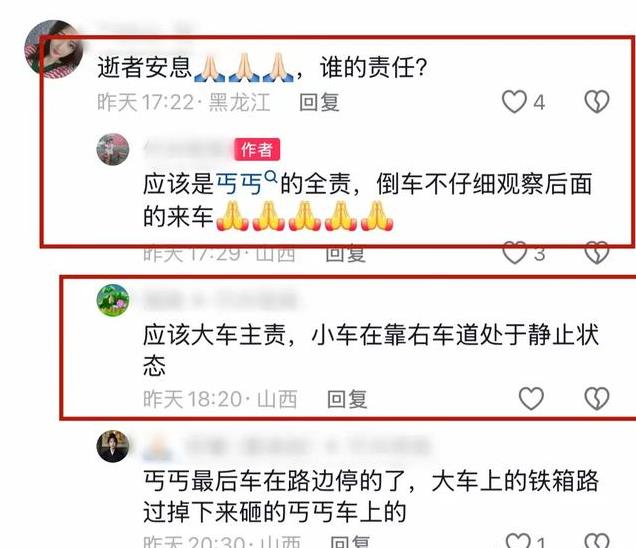The image size is (636, 548).
Task: Open profile of the top commenter's avatar
Action: coord(54,49)
